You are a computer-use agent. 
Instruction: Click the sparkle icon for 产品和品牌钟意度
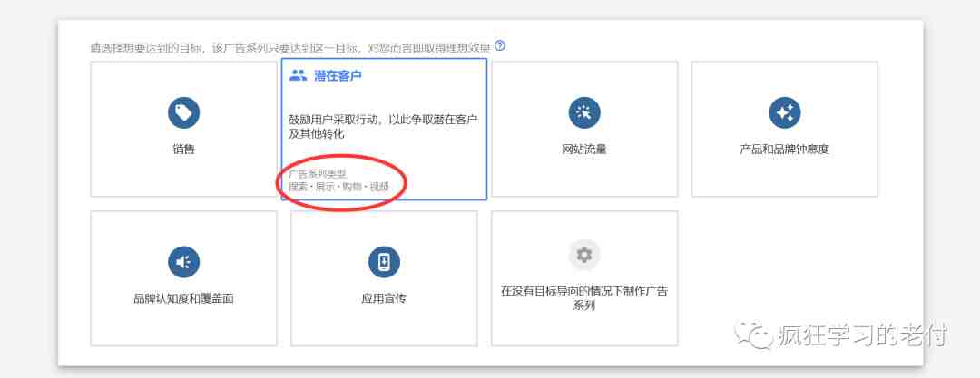(x=784, y=113)
